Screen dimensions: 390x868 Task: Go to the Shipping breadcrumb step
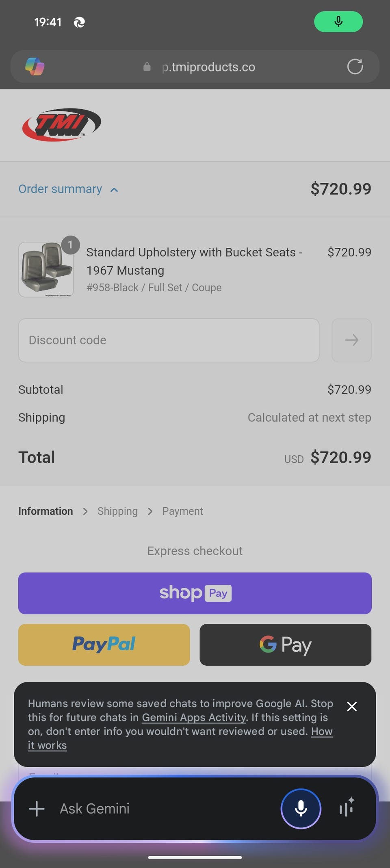pyautogui.click(x=117, y=511)
